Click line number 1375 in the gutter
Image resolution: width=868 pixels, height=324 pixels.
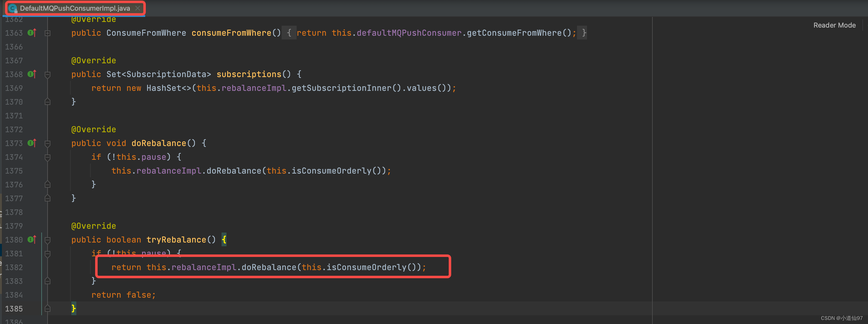pyautogui.click(x=14, y=171)
